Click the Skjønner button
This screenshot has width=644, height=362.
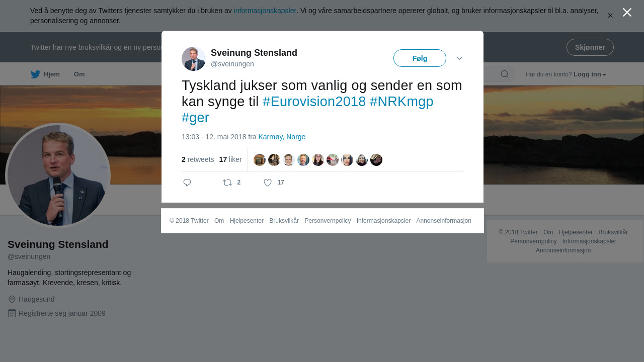coord(590,47)
